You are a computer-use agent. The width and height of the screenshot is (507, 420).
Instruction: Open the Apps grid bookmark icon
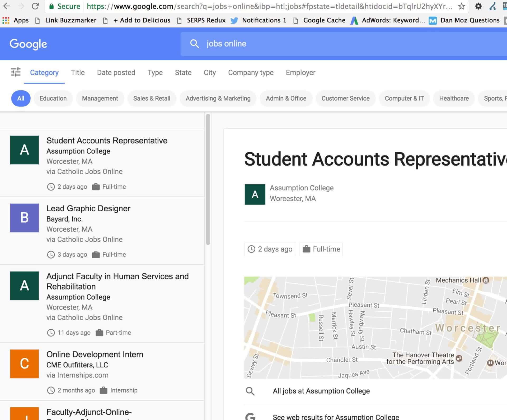point(6,20)
